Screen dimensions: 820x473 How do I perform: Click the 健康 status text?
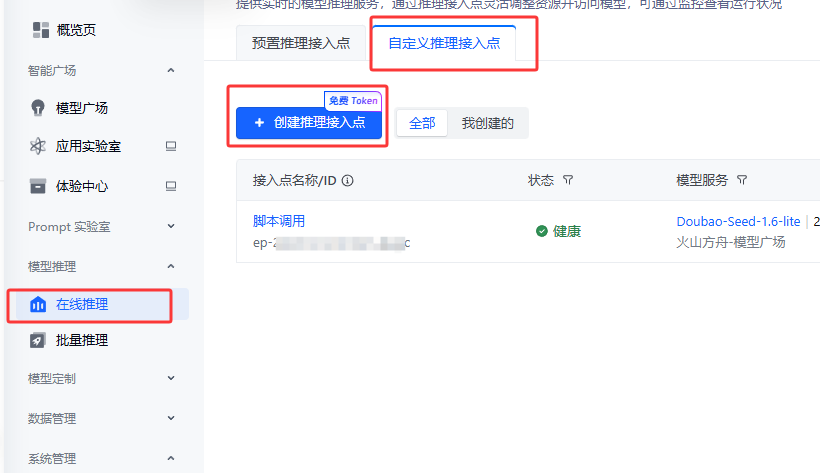click(567, 231)
